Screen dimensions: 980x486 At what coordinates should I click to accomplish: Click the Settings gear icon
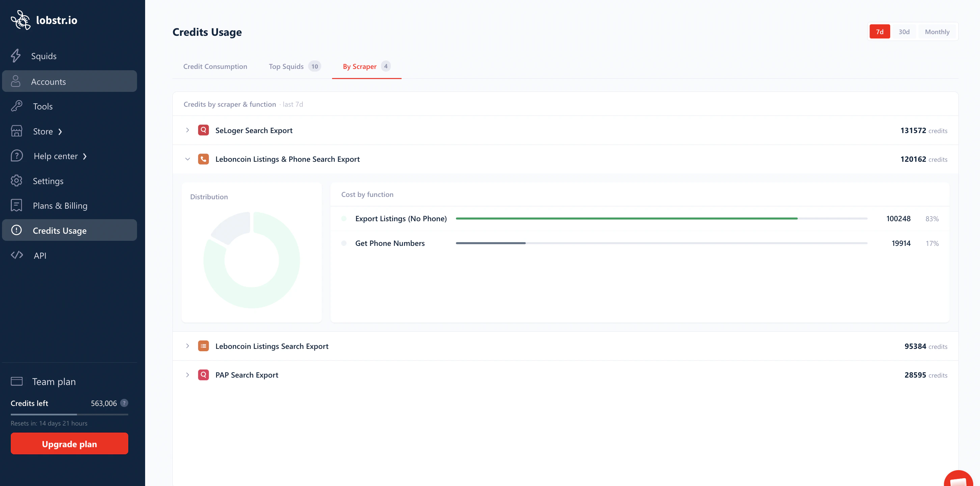click(x=16, y=181)
